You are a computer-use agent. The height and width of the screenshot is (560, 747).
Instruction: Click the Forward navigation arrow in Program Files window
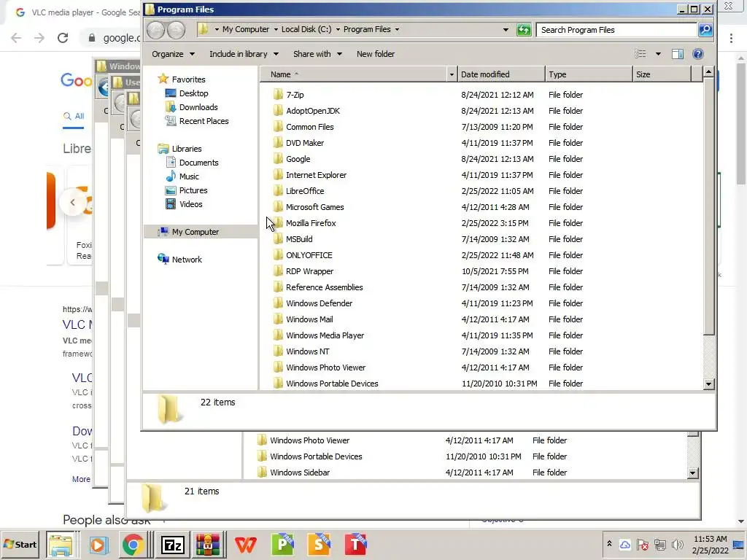176,30
